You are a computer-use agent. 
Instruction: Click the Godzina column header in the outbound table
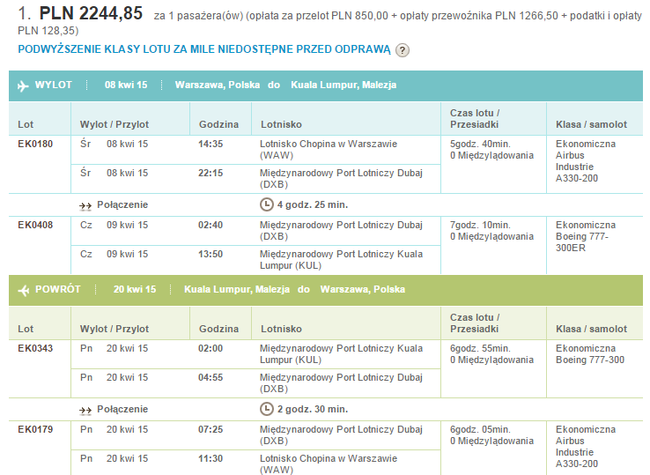point(219,124)
